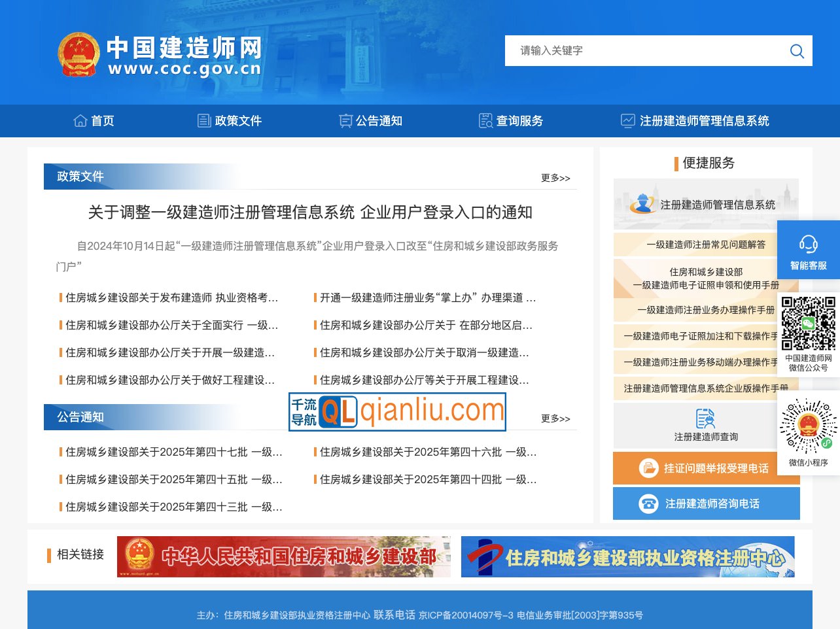This screenshot has width=840, height=629.
Task: Select 一级建造师注册常见问题解答 in 便捷服务
Action: pos(706,245)
